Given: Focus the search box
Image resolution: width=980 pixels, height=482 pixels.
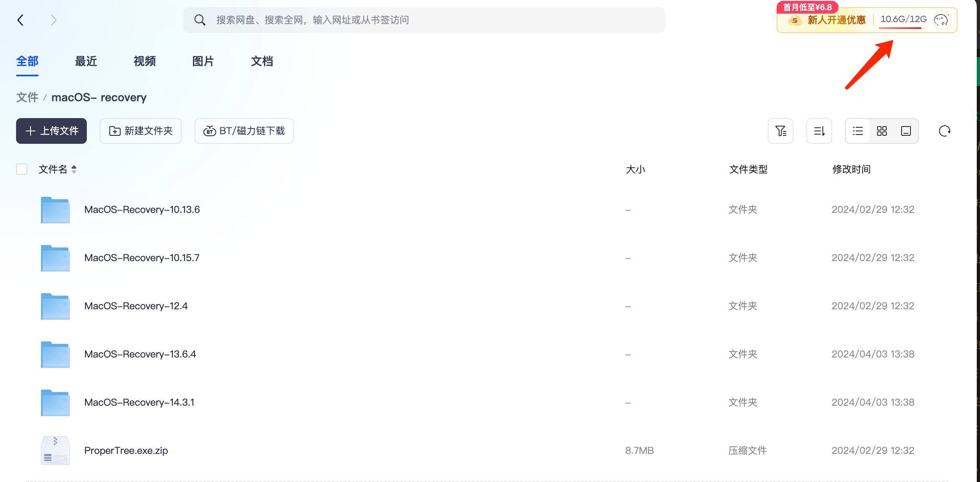Looking at the screenshot, I should click(424, 20).
